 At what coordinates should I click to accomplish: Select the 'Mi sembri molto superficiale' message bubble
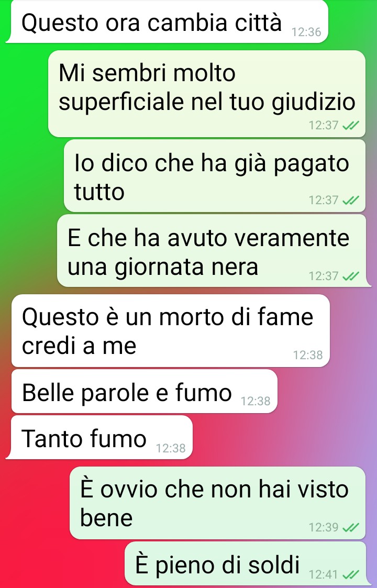coord(207,94)
